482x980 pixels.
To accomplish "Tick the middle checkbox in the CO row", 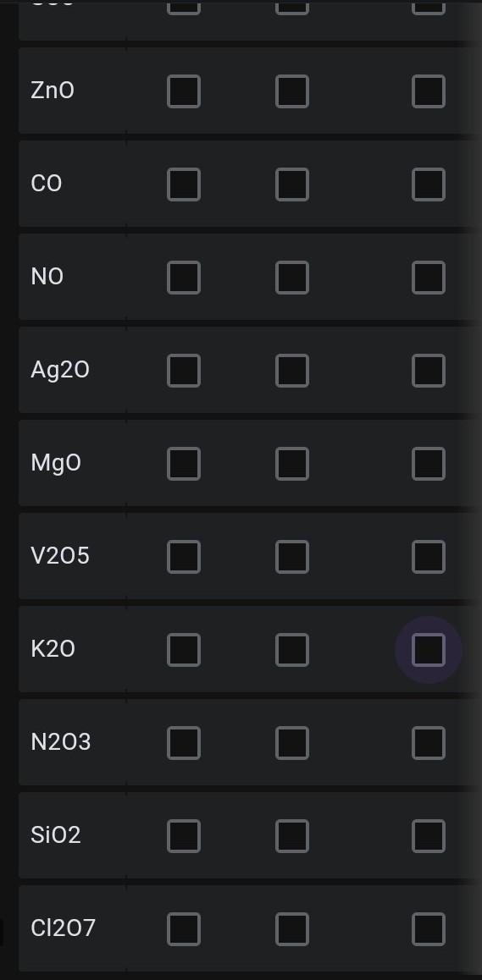I will (x=292, y=184).
